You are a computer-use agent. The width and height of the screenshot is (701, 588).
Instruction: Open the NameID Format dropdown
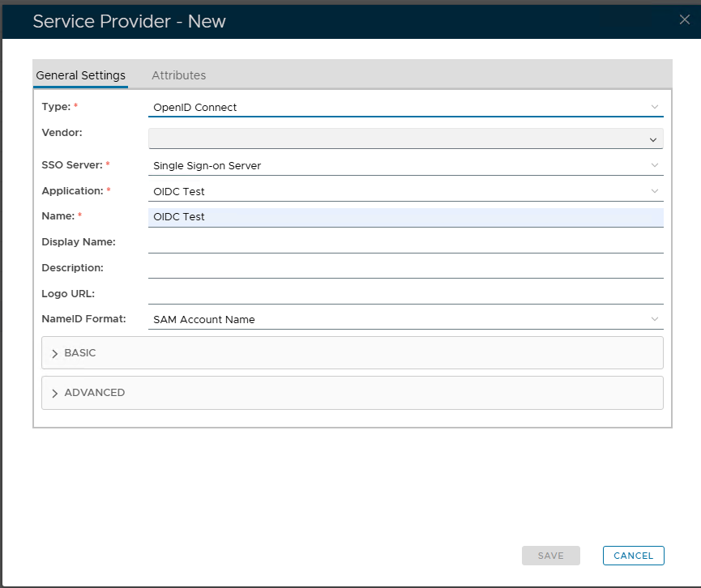405,319
